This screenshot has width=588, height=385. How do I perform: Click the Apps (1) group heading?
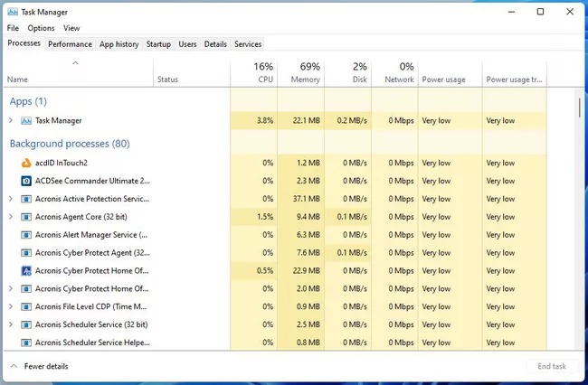pyautogui.click(x=28, y=101)
